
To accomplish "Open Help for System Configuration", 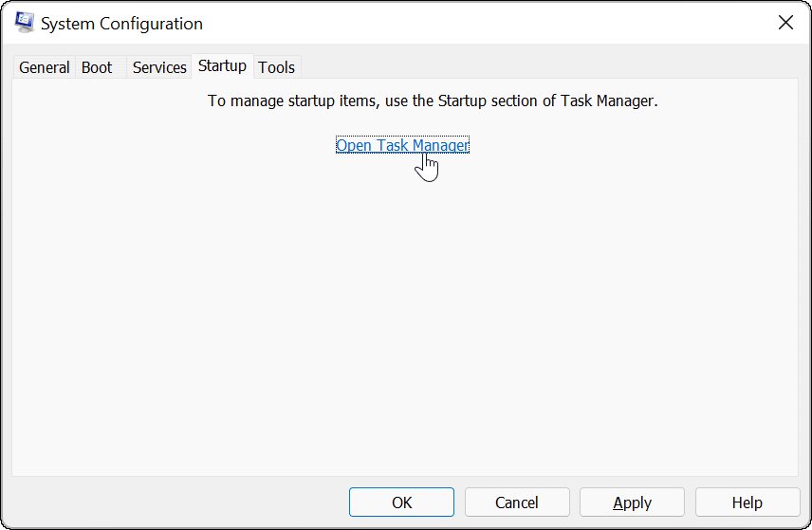I will [x=747, y=503].
